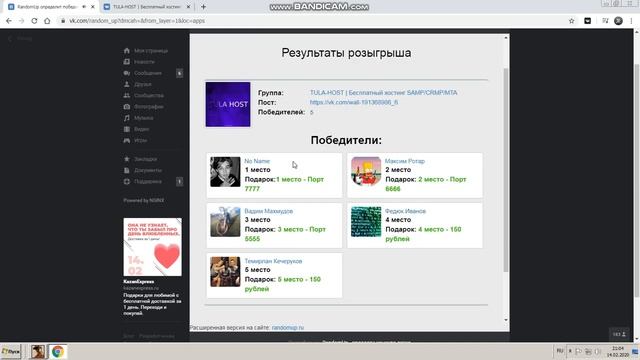Open Chrome profile avatar icon
Viewport: 640px width, 360px height.
(x=618, y=21)
